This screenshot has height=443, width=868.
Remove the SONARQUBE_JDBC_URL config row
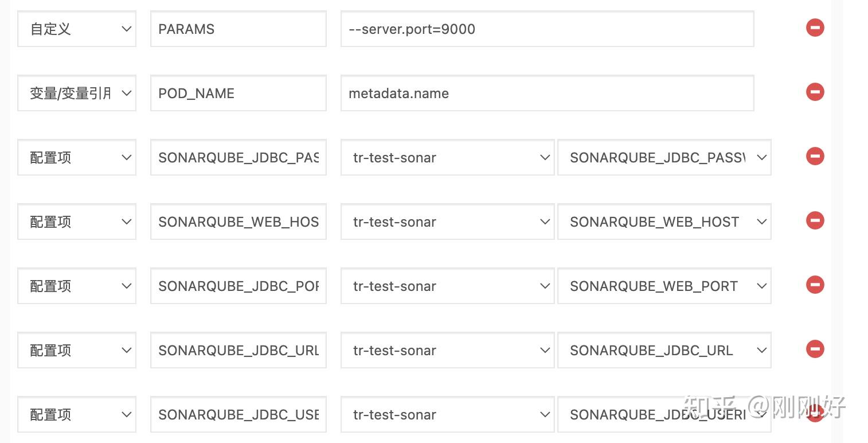815,350
